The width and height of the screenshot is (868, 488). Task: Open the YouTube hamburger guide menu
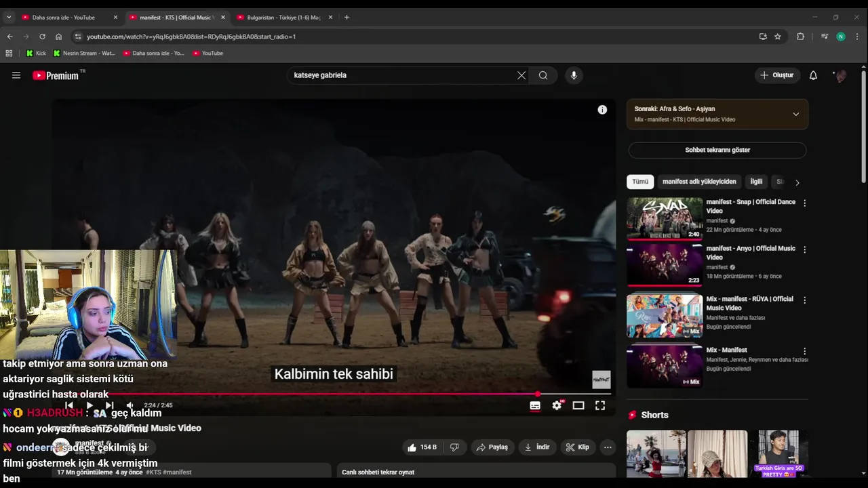(16, 75)
